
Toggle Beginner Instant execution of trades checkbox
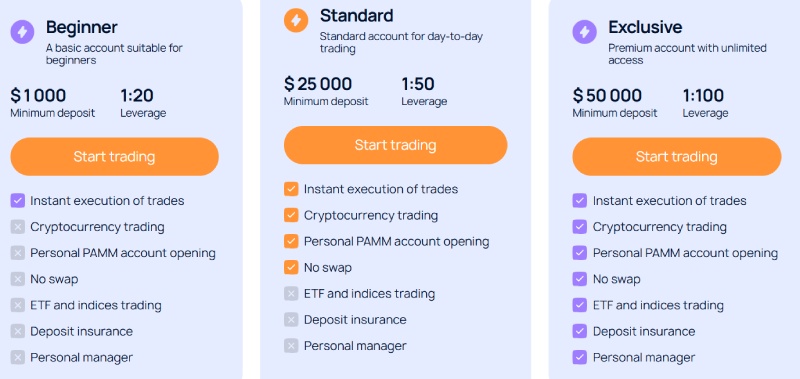coord(18,200)
